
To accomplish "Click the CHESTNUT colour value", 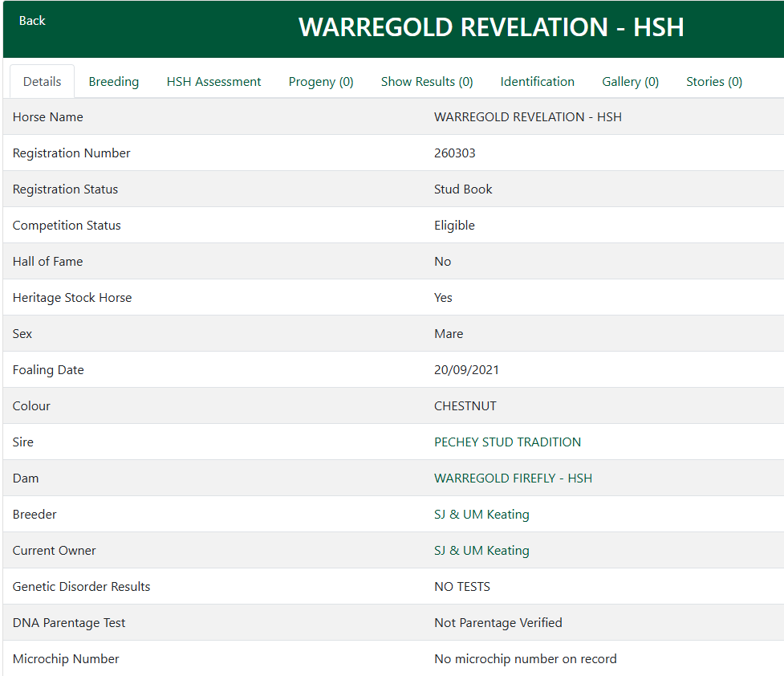I will (465, 405).
